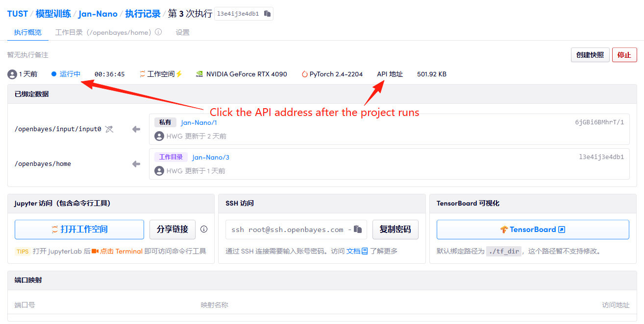Screen dimensions: 644x324
Task: Click info icon next to 分享链接 button
Action: pos(204,229)
